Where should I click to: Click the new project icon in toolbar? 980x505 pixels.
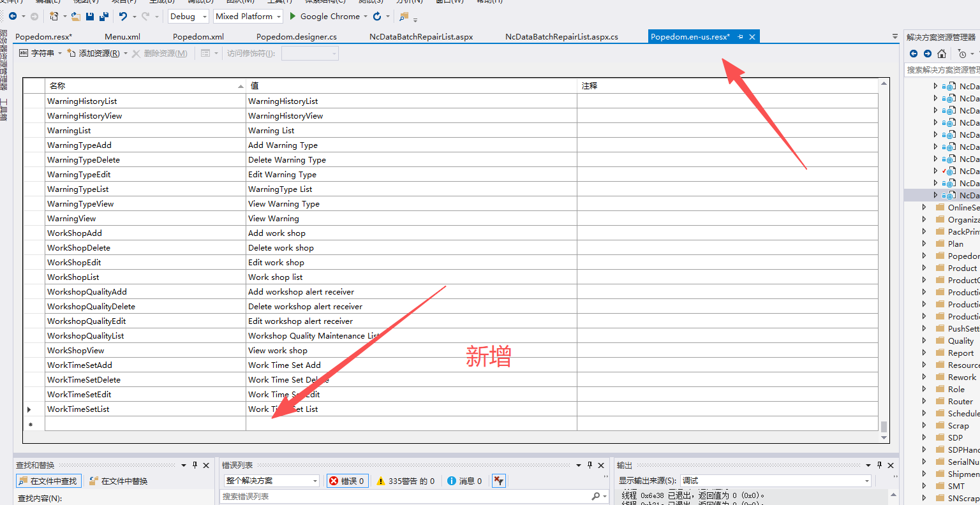[x=54, y=16]
